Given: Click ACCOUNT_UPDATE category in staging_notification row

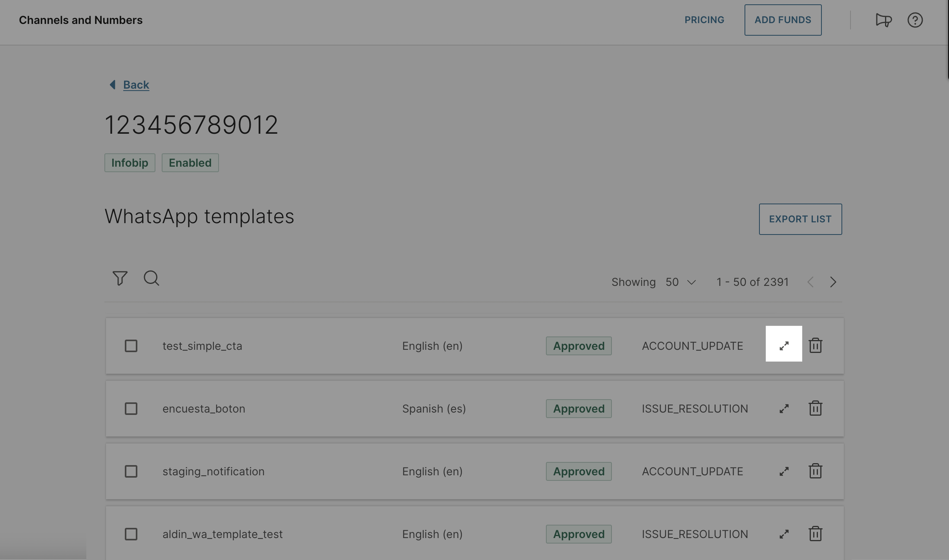Looking at the screenshot, I should tap(693, 471).
